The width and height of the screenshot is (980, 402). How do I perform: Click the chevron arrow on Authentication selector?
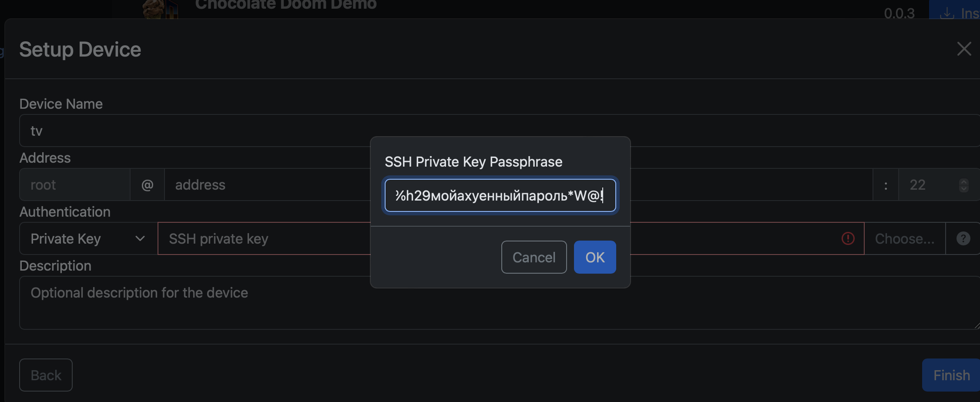tap(140, 238)
